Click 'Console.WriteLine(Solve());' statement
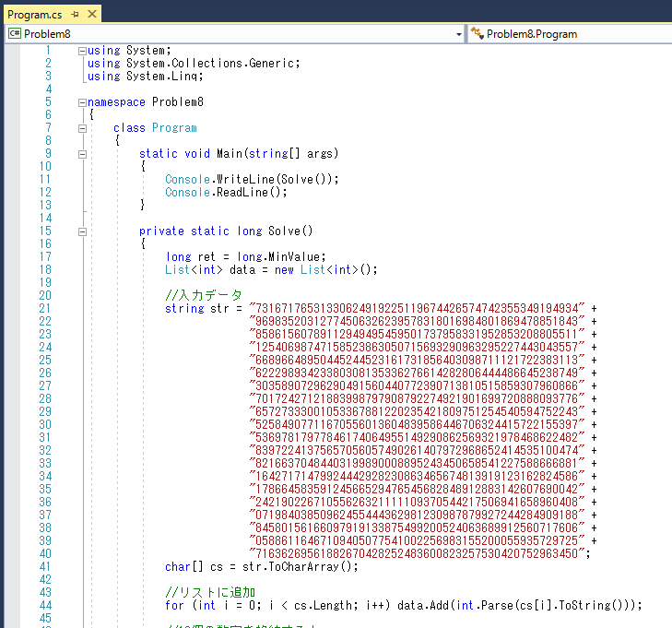This screenshot has height=628, width=672. [x=252, y=179]
